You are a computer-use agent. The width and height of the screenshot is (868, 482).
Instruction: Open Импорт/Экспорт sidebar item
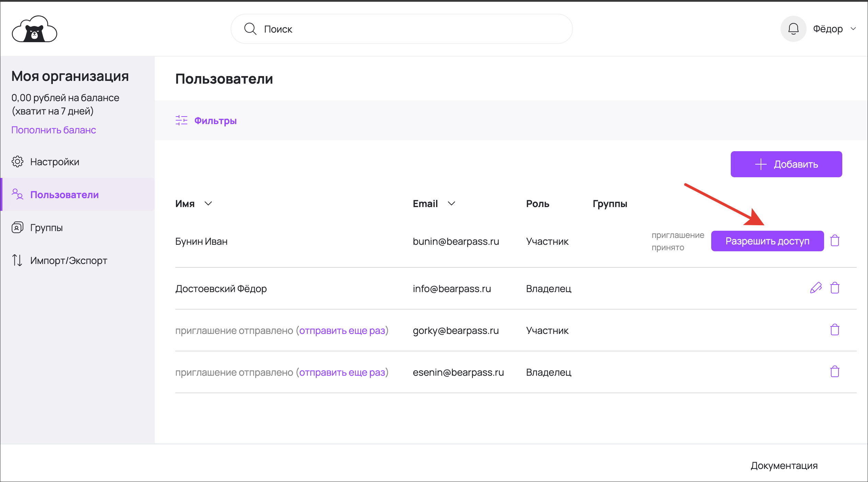68,261
